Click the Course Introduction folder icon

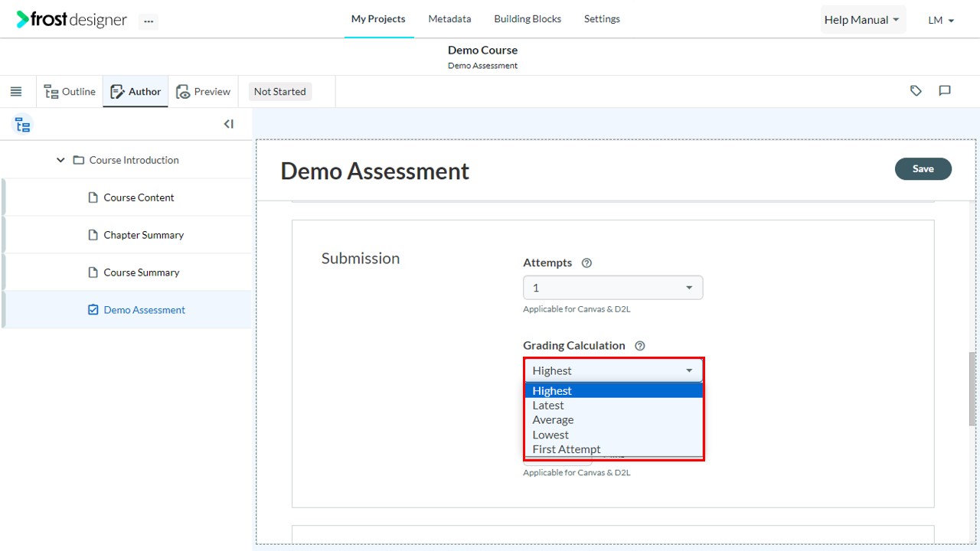[x=78, y=161]
